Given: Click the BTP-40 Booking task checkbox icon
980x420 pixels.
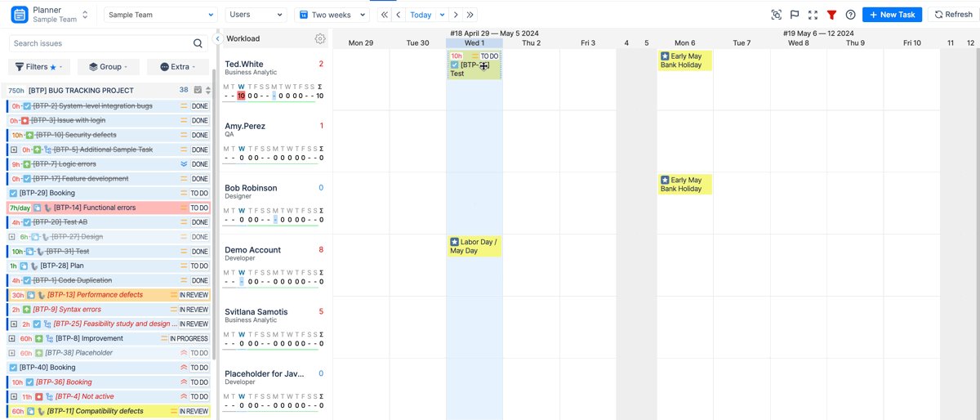Looking at the screenshot, I should pyautogui.click(x=13, y=368).
